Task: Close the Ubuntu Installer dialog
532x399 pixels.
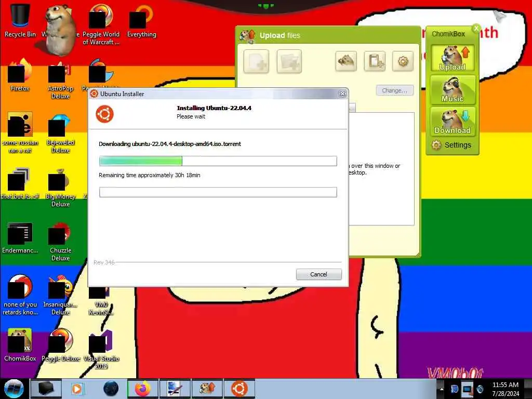Action: point(342,94)
